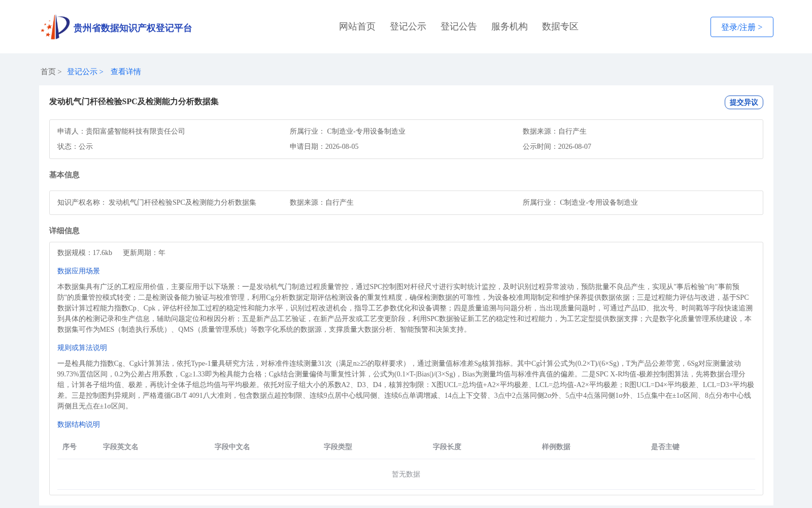Open the 贵州省数据知识产权登记平台 title link
Viewport: 812px width, 508px height.
(x=132, y=28)
